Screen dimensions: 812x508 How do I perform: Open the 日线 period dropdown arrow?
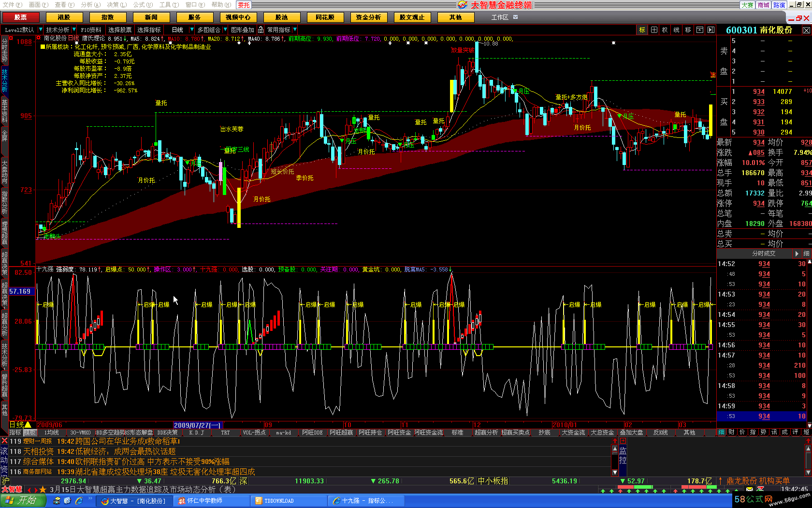coord(191,30)
